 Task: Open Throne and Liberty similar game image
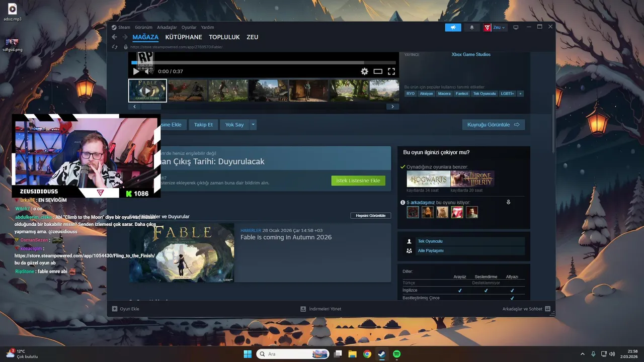tap(472, 179)
